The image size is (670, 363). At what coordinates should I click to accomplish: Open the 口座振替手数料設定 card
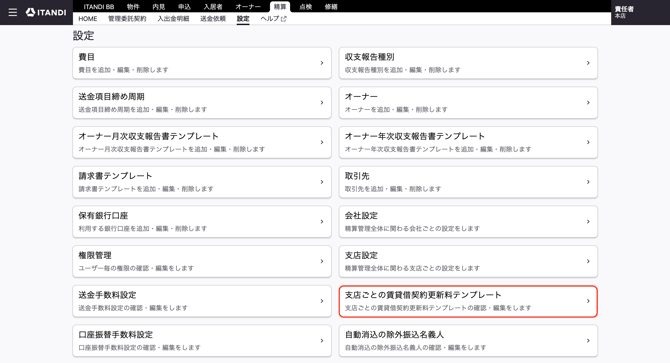pyautogui.click(x=202, y=341)
